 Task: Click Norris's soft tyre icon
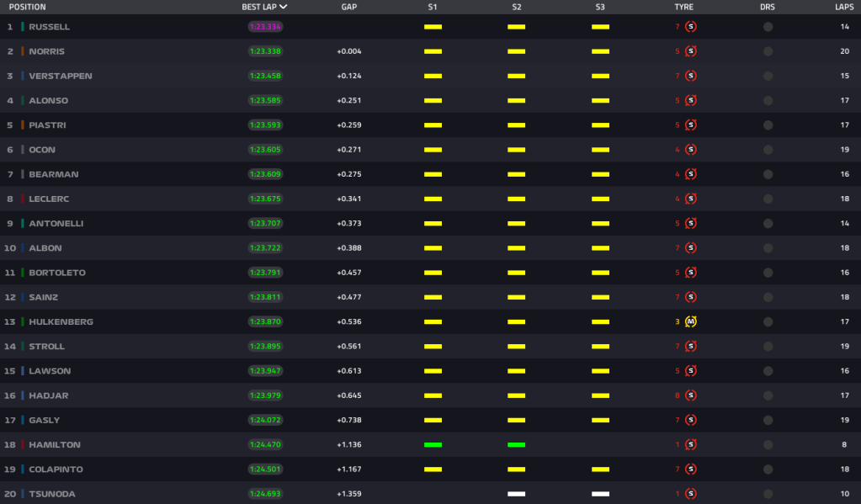pyautogui.click(x=691, y=51)
